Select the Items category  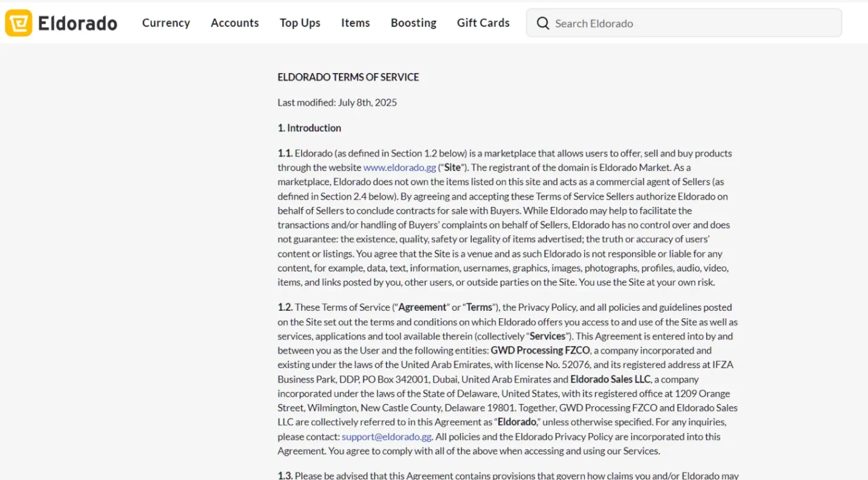pos(355,23)
